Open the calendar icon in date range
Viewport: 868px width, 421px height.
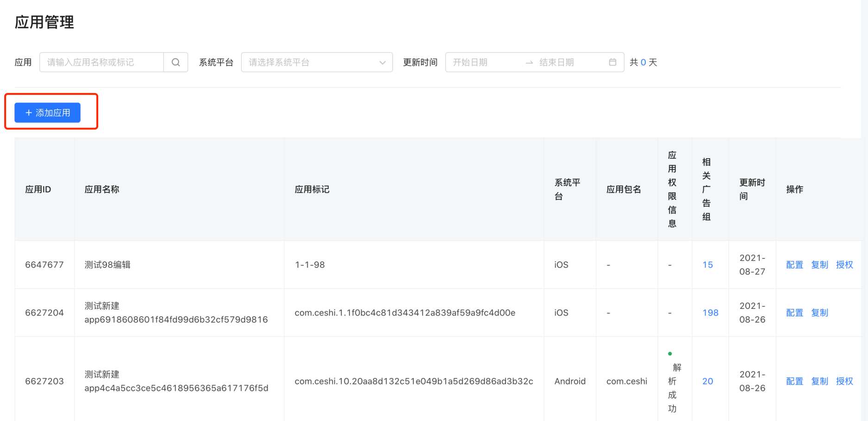[x=612, y=63]
